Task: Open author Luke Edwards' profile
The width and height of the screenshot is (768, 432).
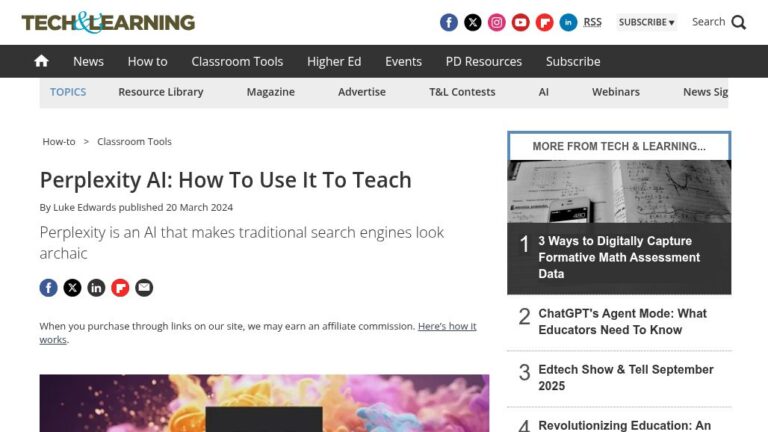Action: pos(84,207)
